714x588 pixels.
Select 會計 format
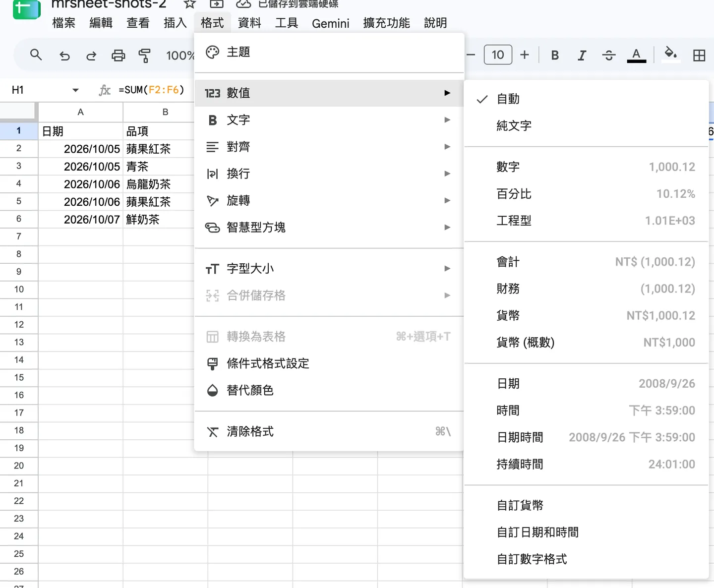586,261
